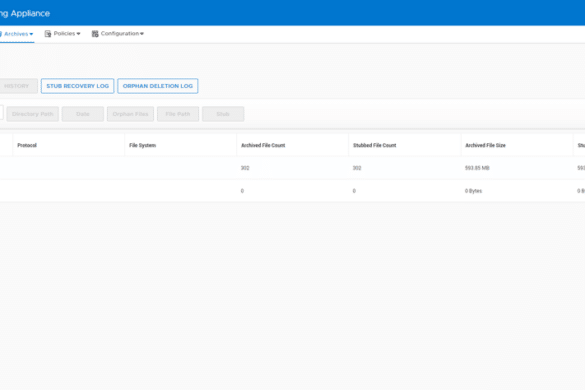Screen dimensions: 585x390
Task: Expand the Archives dropdown arrow
Action: pyautogui.click(x=31, y=34)
